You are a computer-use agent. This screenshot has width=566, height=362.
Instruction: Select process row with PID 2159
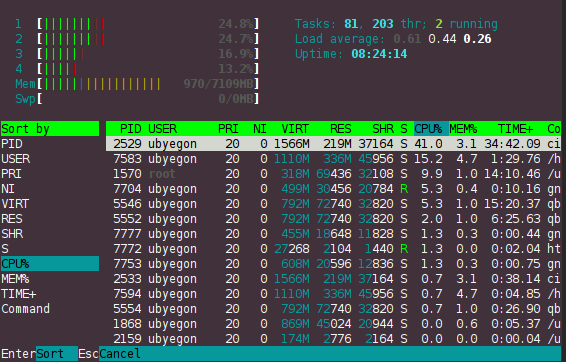tap(333, 339)
